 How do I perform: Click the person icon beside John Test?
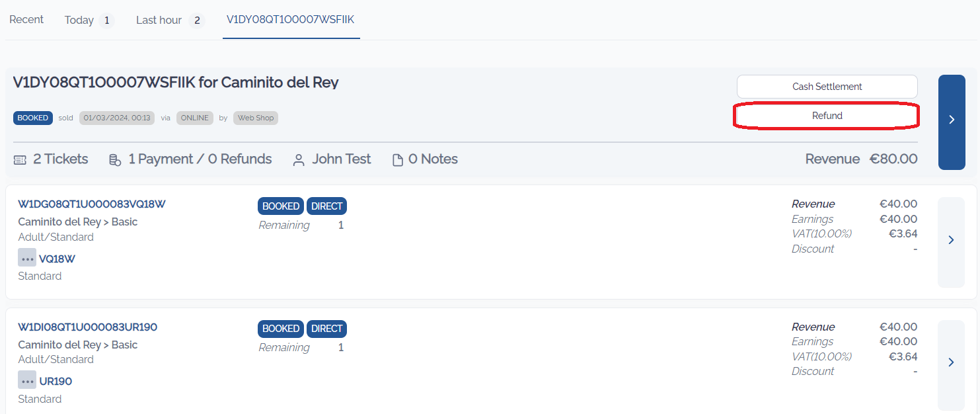[x=299, y=159]
